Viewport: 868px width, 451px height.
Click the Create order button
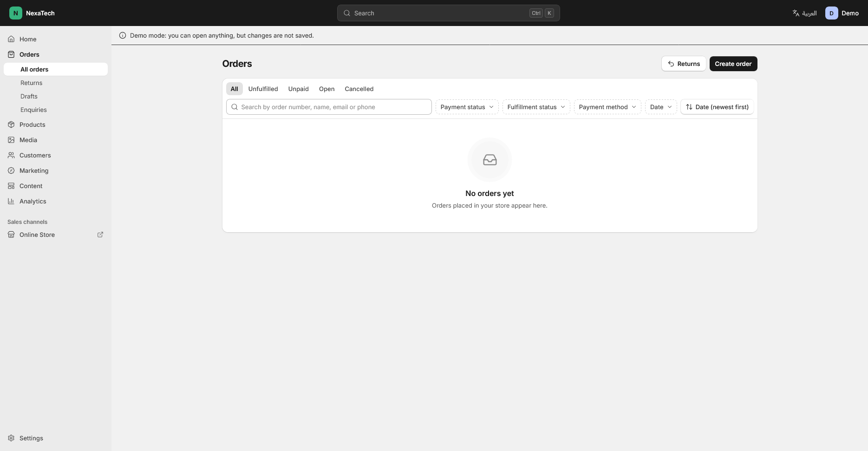tap(733, 64)
